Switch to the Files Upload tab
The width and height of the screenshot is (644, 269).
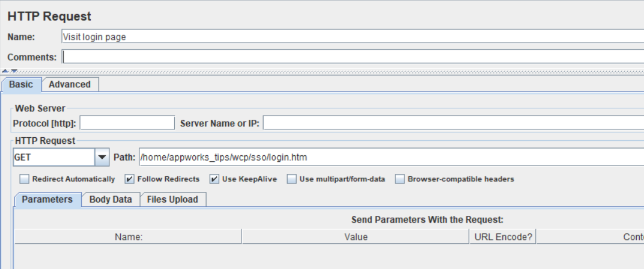pos(172,200)
